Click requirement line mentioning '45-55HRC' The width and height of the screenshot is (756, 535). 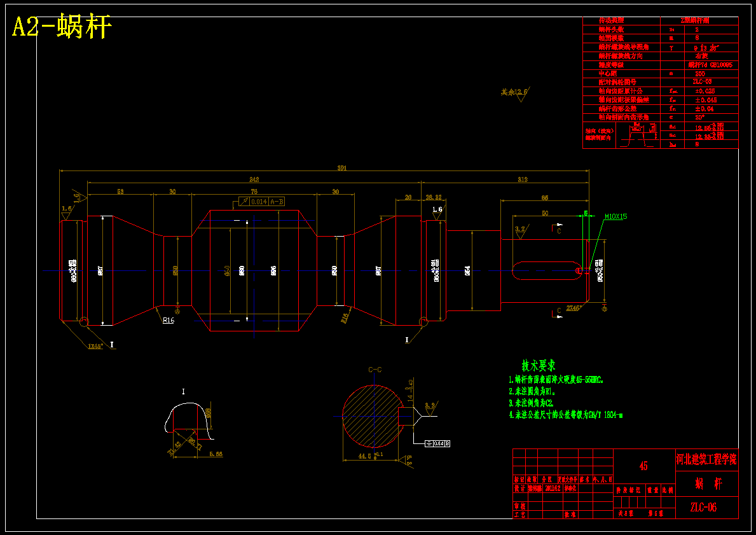tap(556, 379)
